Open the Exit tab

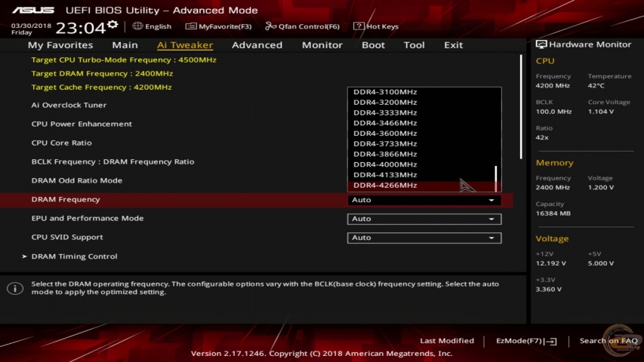click(454, 45)
